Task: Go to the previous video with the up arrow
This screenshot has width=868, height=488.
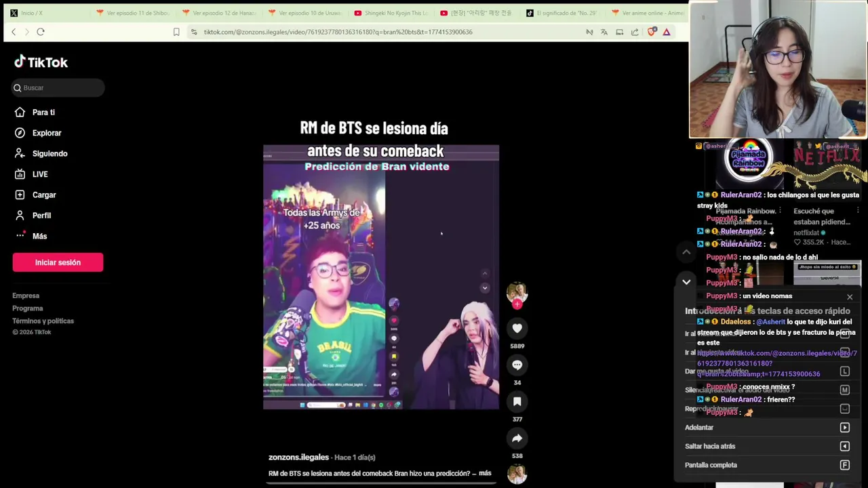Action: tap(686, 252)
